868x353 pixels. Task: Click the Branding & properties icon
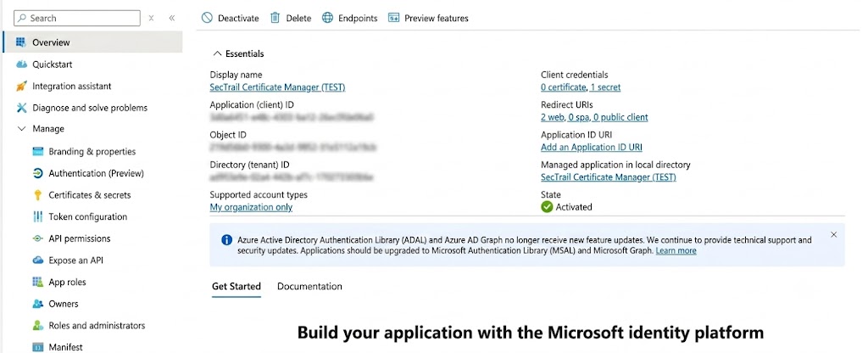coord(37,151)
